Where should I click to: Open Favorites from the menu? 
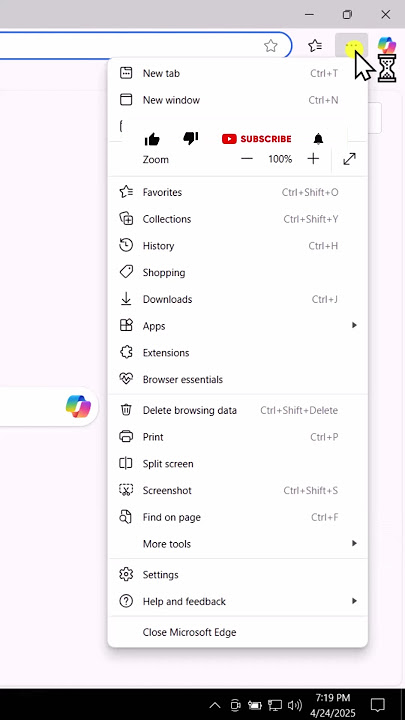[x=237, y=192]
